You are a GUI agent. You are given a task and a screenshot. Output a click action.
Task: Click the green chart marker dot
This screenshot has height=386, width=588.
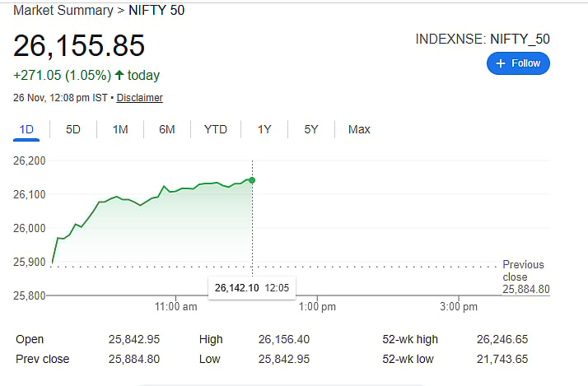point(252,180)
